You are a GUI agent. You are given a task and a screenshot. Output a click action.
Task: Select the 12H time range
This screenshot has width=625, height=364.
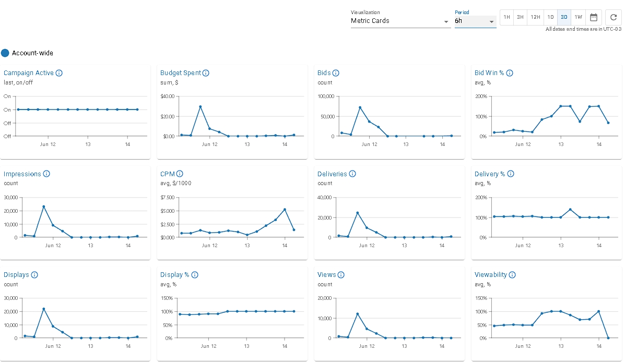point(535,17)
